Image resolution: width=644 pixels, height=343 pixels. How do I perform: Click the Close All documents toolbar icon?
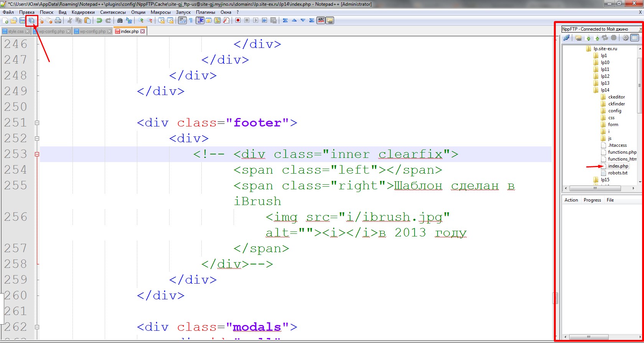[x=49, y=20]
